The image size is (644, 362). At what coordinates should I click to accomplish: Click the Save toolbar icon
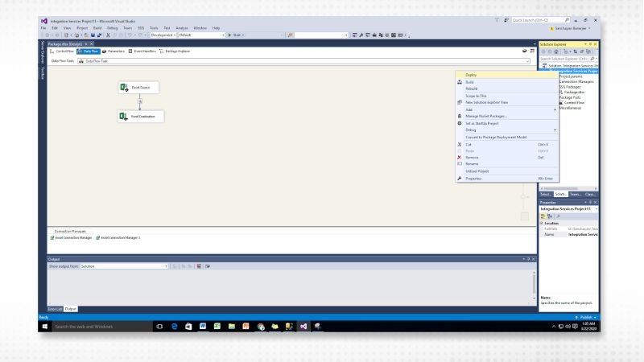(93, 35)
